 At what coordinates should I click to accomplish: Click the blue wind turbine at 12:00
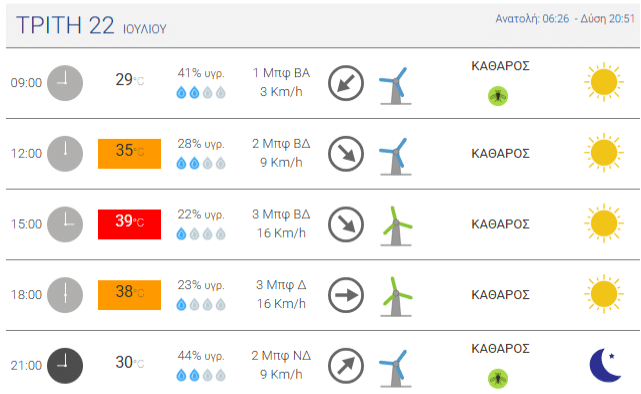(395, 156)
